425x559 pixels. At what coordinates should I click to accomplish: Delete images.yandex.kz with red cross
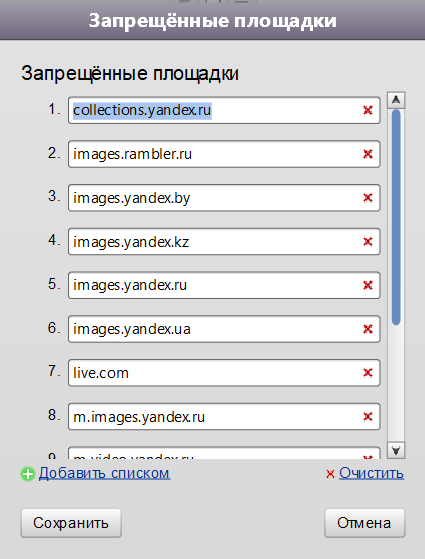[x=368, y=242]
